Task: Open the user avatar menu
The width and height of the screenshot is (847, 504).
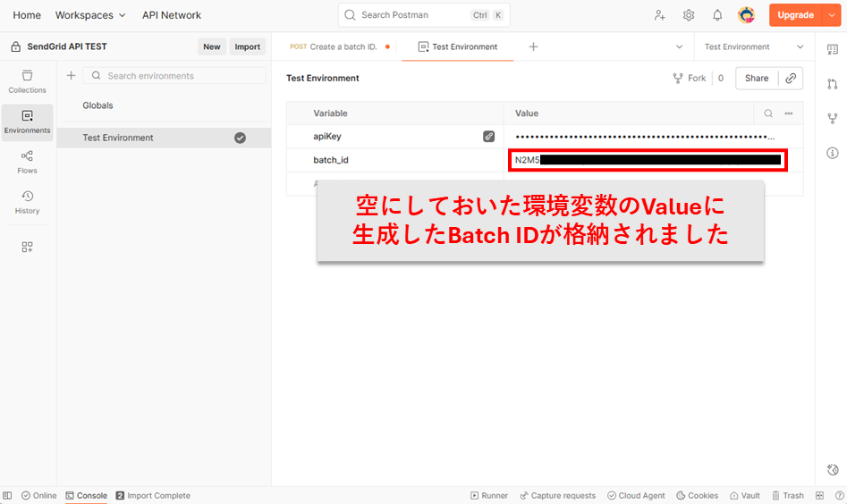Action: pyautogui.click(x=746, y=15)
